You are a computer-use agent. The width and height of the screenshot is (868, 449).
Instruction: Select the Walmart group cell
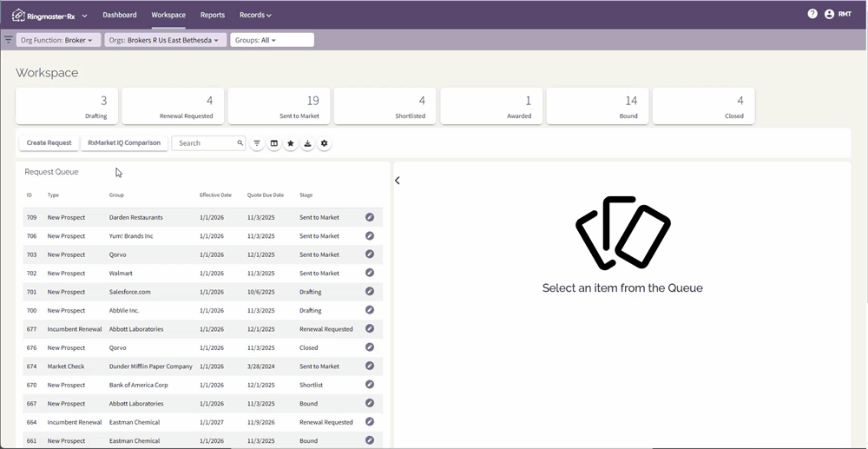tap(121, 273)
